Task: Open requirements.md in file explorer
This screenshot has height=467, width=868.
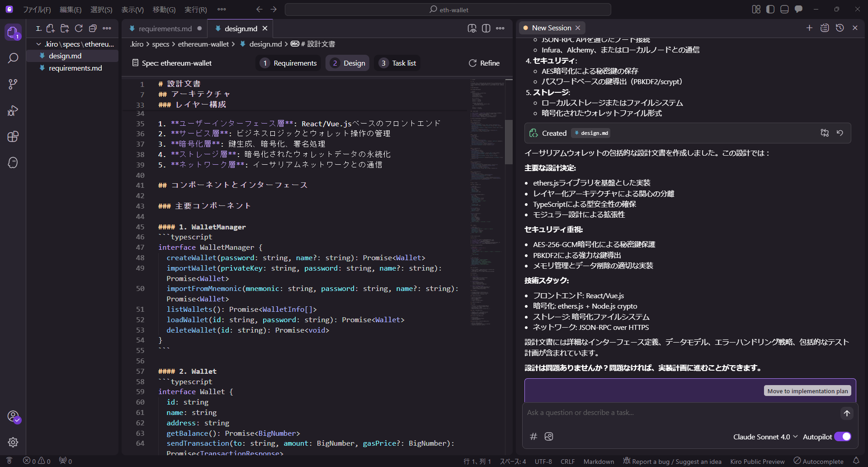Action: click(x=72, y=68)
